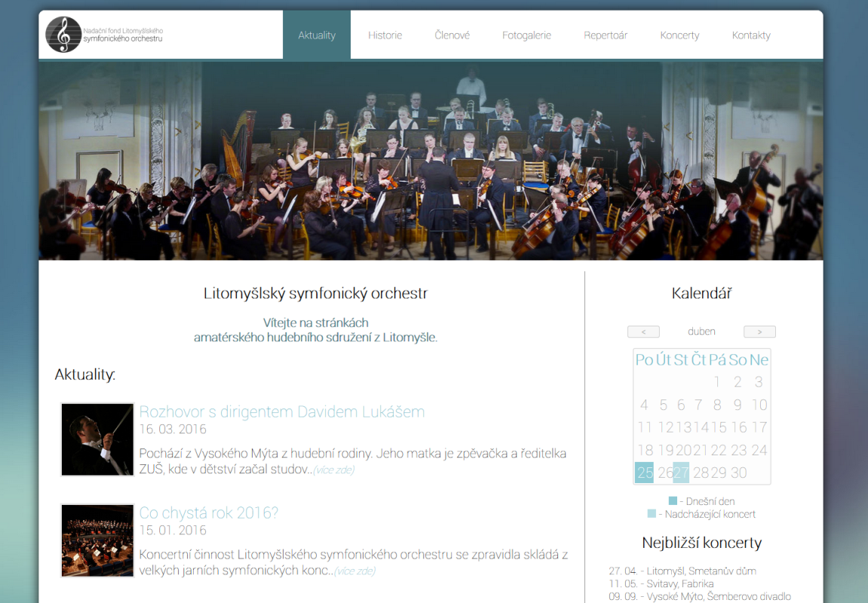Open the Členové page
This screenshot has height=603, width=868.
coord(452,35)
